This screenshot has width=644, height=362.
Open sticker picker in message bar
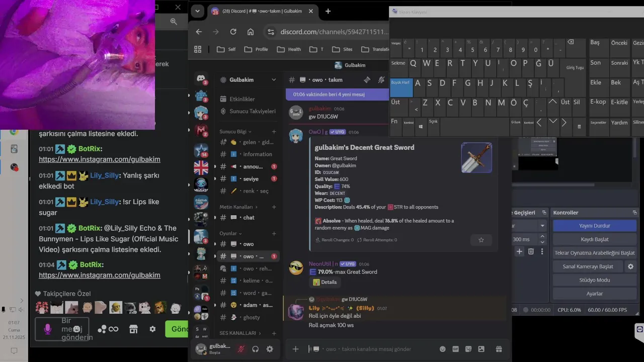coord(468,349)
